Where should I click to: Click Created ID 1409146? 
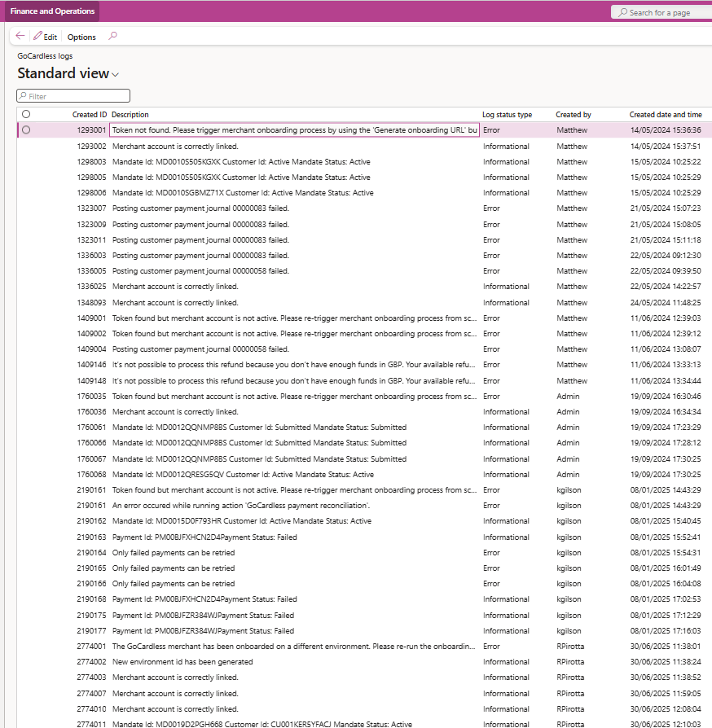[91, 365]
